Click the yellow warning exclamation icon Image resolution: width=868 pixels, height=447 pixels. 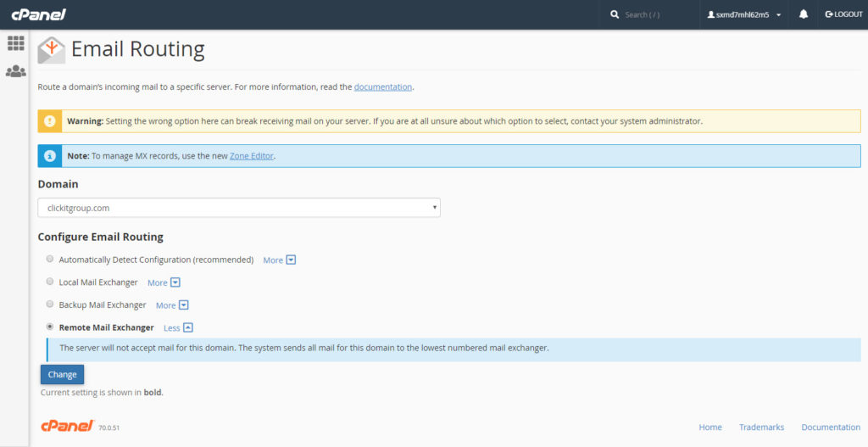tap(50, 121)
